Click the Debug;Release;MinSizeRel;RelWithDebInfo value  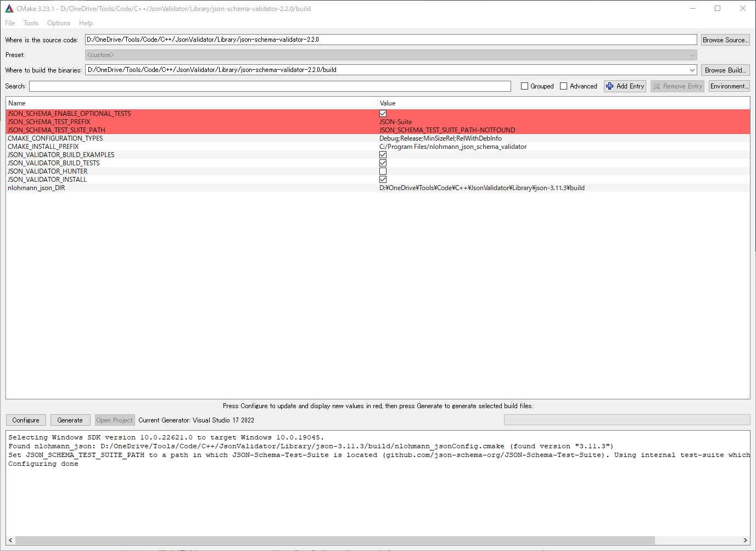(440, 138)
